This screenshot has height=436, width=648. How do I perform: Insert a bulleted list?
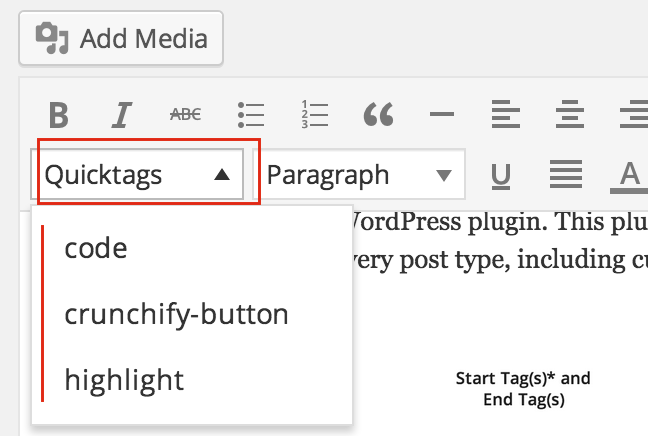249,115
